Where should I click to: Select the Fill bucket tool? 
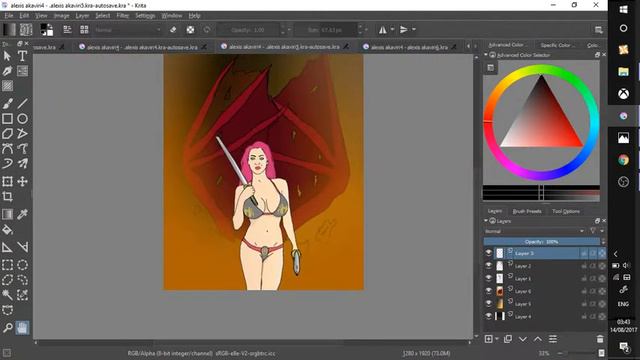[x=7, y=230]
